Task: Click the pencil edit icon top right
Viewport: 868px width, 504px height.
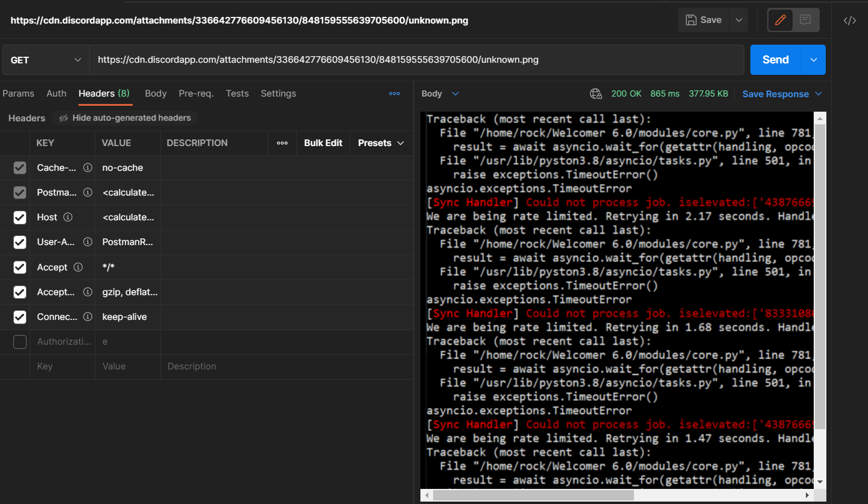Action: point(779,20)
